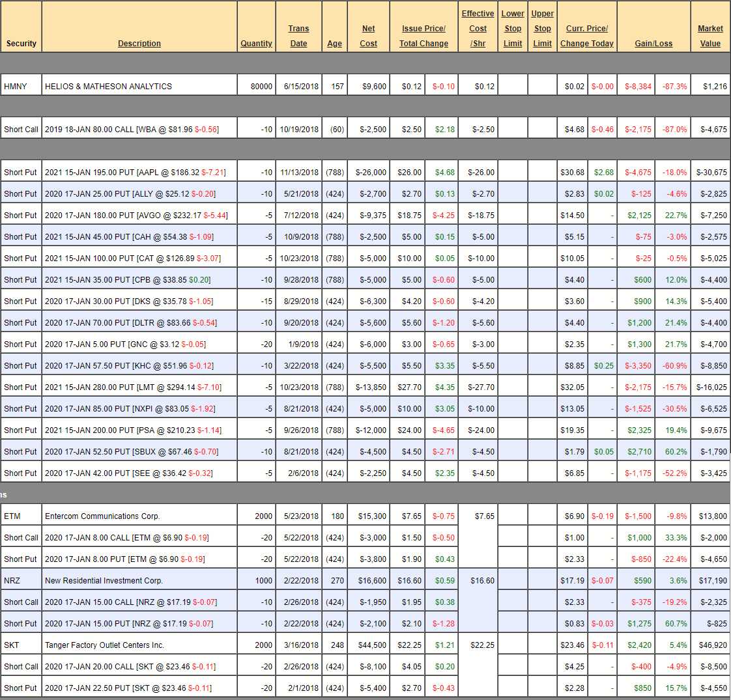Viewport: 731px width, 700px height.
Task: Click the Lower Stop Limit header
Action: [x=513, y=29]
